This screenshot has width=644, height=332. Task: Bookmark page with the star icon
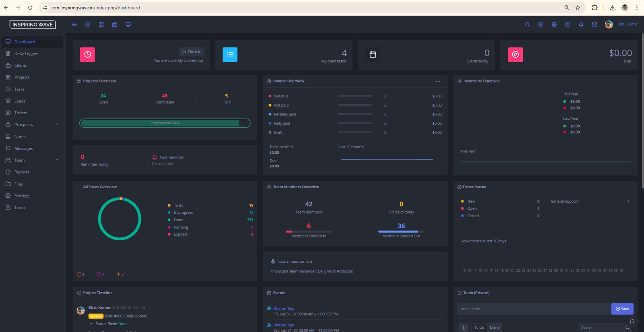click(578, 8)
